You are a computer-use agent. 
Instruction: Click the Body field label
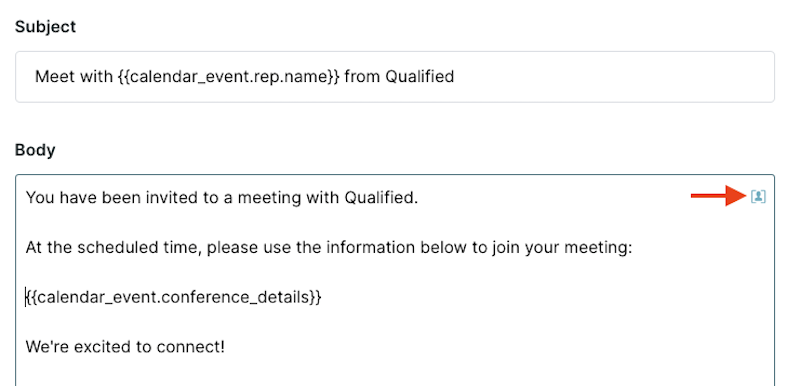tap(35, 150)
